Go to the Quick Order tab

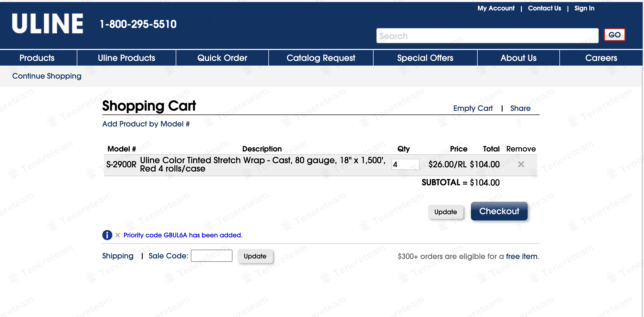point(222,58)
